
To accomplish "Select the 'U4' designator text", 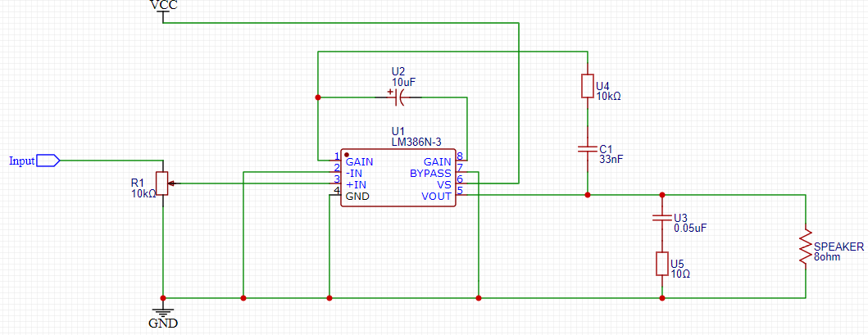I will coord(602,86).
